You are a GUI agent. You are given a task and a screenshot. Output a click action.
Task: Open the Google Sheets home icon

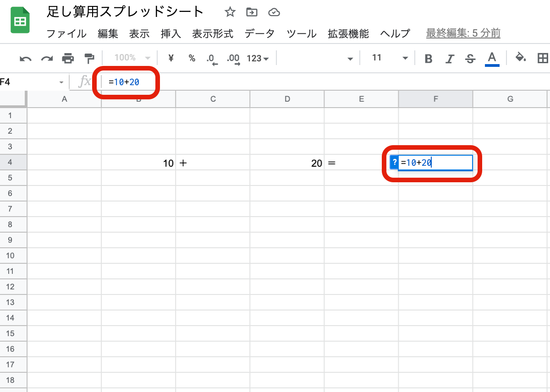[20, 21]
